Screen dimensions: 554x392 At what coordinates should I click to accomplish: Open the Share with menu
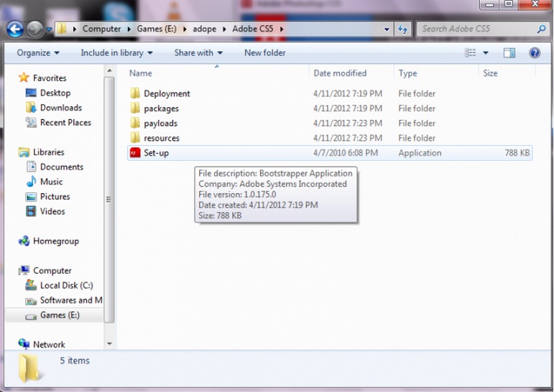(198, 53)
